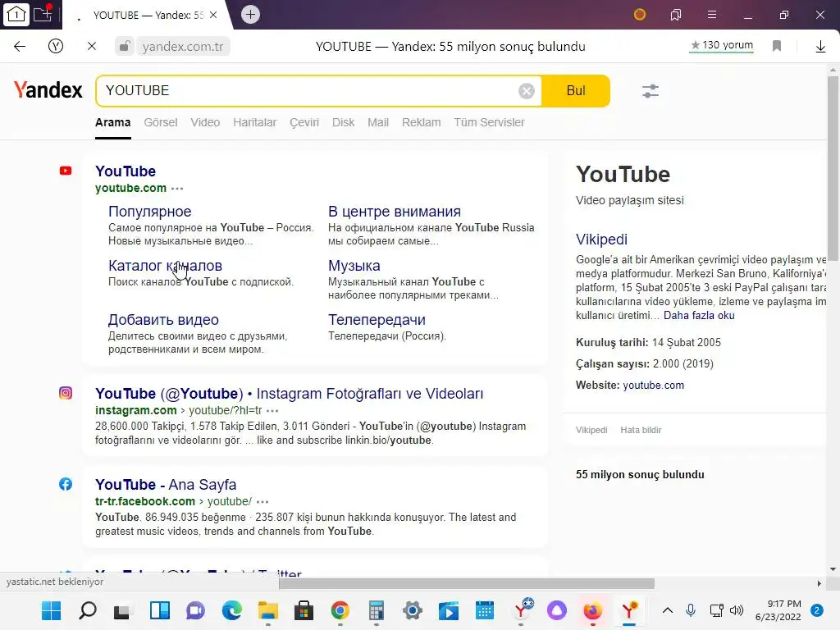The image size is (840, 630).
Task: Open Microsoft Store from taskbar
Action: (x=304, y=610)
